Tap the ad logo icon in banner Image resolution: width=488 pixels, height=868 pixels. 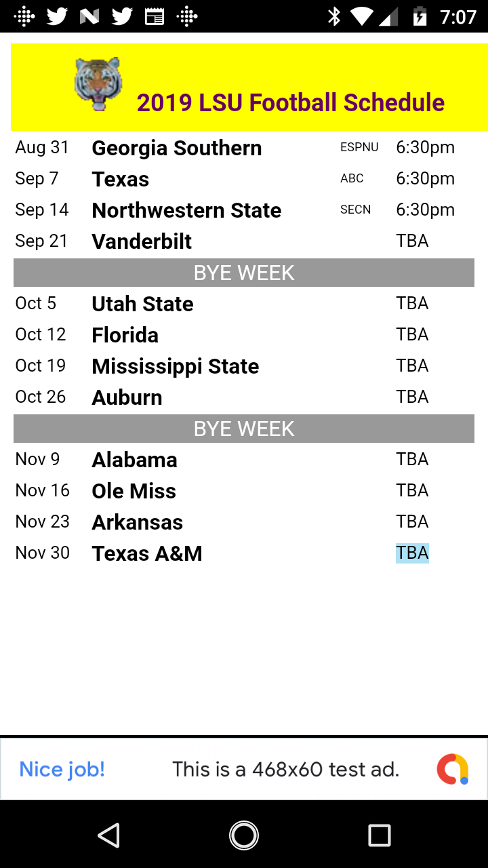452,769
